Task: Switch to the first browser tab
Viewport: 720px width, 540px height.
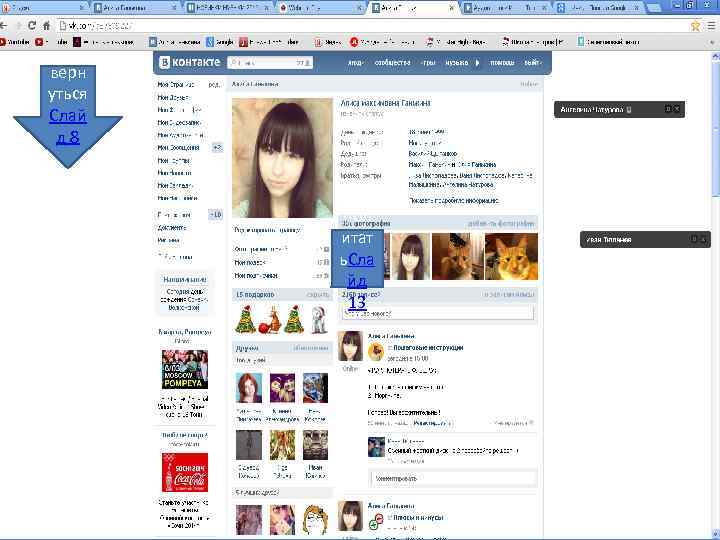Action: tap(44, 7)
